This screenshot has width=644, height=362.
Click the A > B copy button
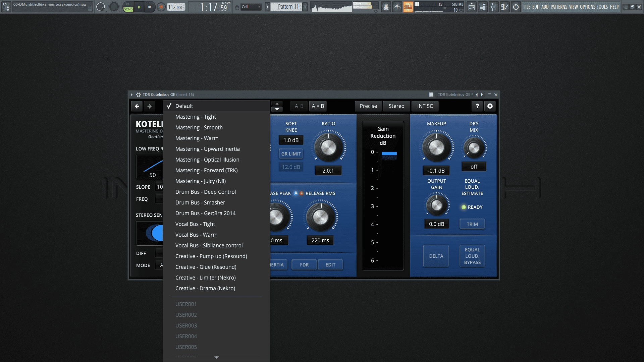(x=318, y=106)
